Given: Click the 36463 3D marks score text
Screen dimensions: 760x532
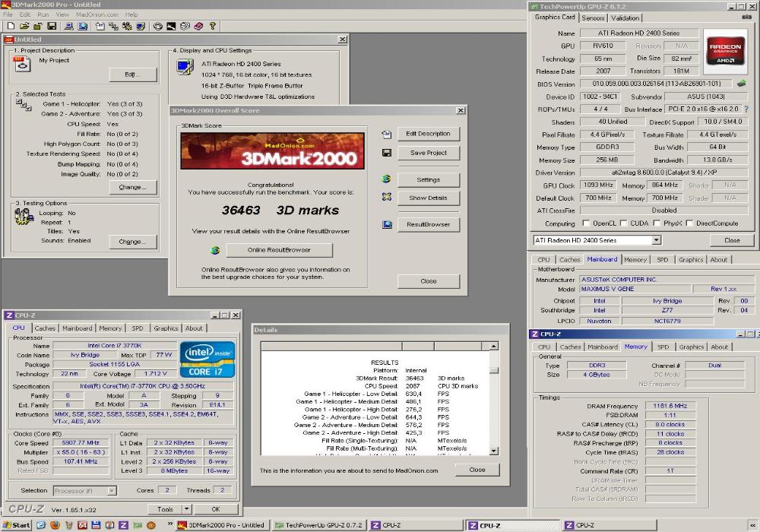Looking at the screenshot, I should click(x=280, y=210).
